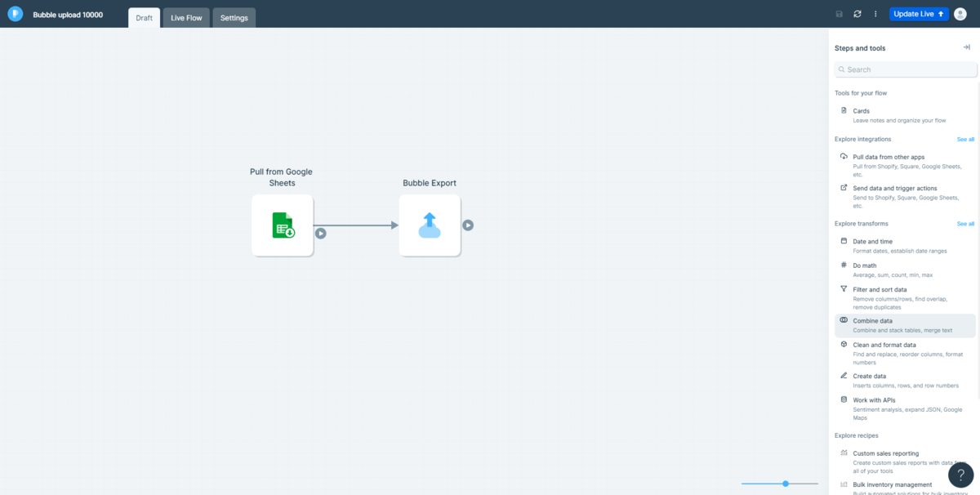Viewport: 980px width, 495px height.
Task: Click the Tools for your flow heading
Action: click(x=861, y=93)
